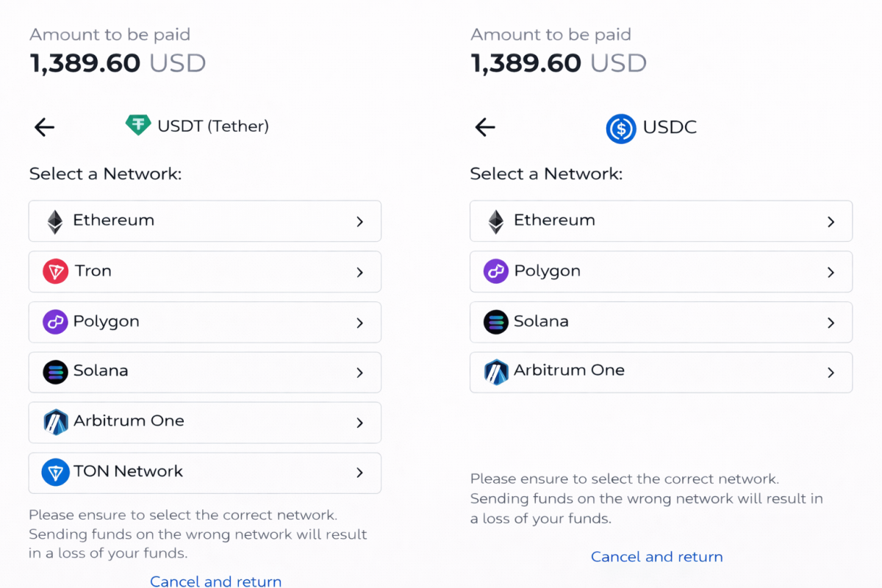Select the TON Network row

(x=204, y=473)
